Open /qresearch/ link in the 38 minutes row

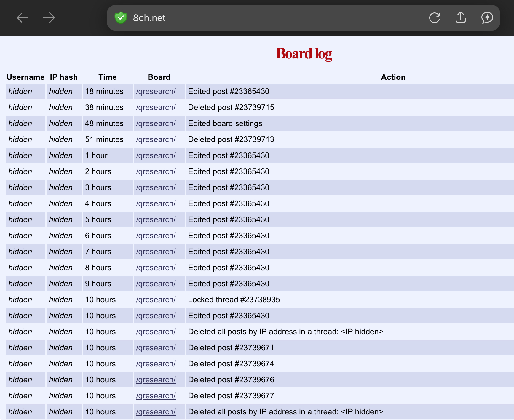pos(156,108)
